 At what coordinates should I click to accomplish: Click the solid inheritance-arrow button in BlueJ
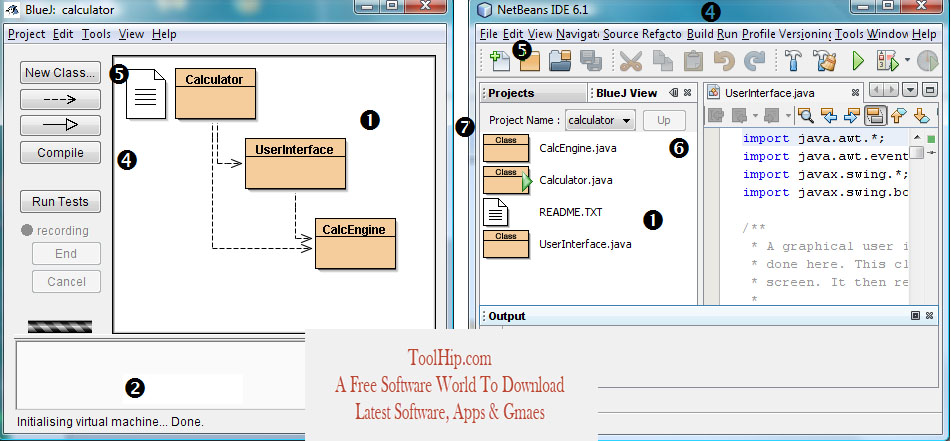[x=60, y=125]
